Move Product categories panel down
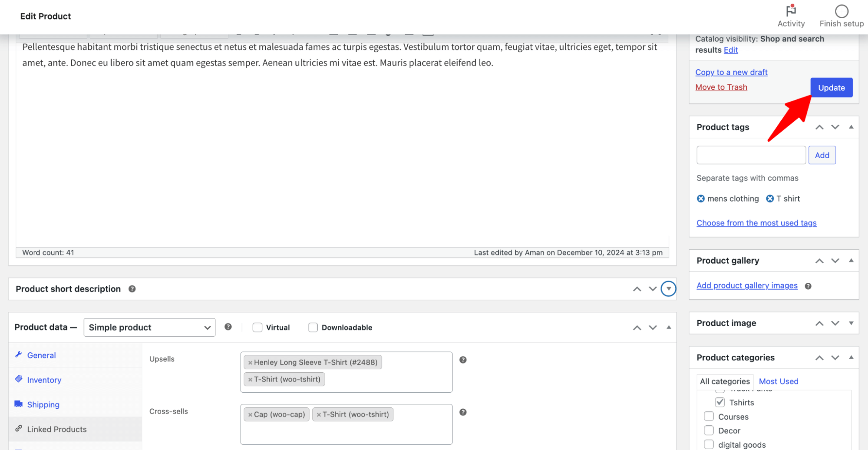868x450 pixels. (835, 357)
